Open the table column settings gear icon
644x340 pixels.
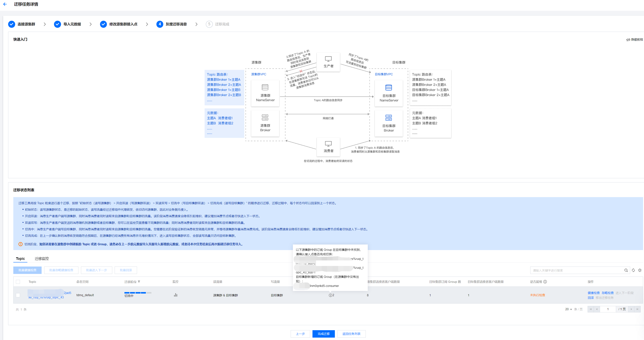pyautogui.click(x=640, y=270)
